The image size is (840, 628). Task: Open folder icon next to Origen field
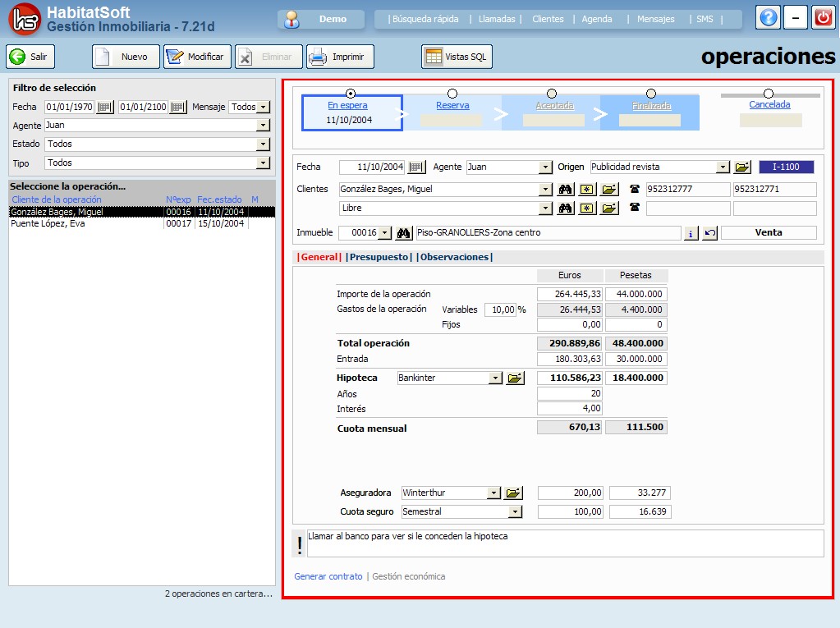click(742, 167)
